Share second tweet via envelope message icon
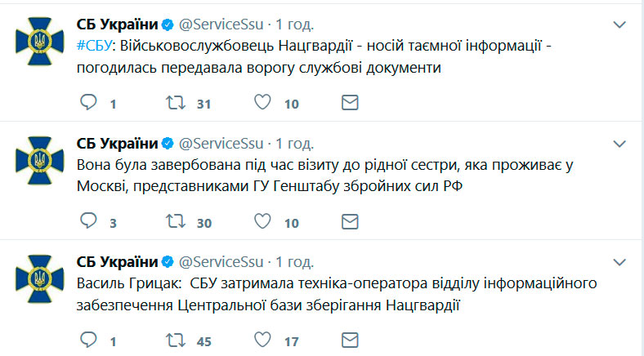Viewport: 644px width, 356px height. coord(349,220)
